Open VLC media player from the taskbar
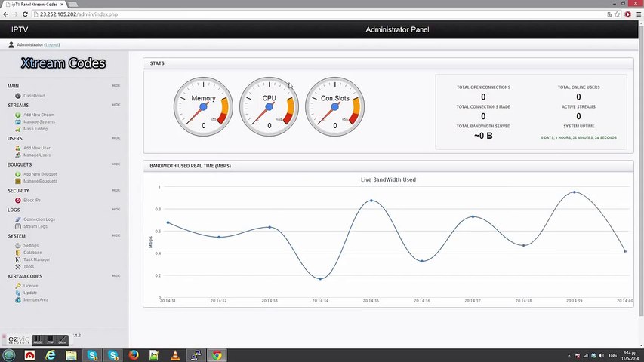This screenshot has width=644, height=362. tap(175, 355)
